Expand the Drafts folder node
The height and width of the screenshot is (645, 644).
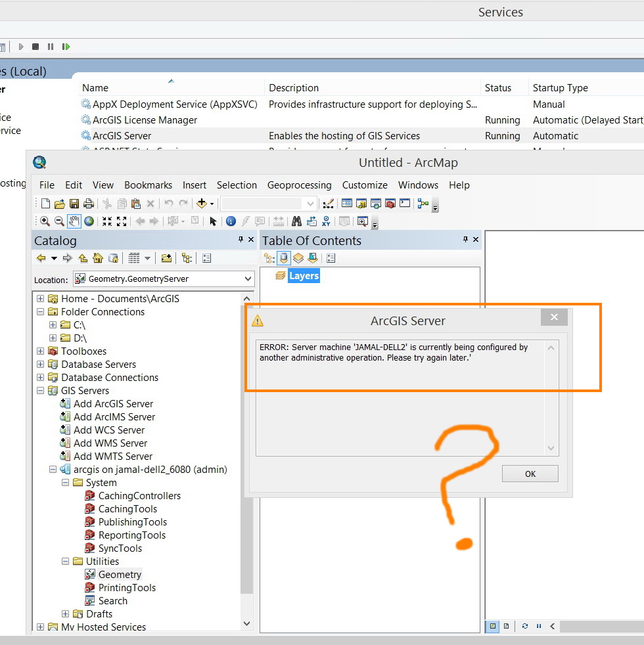point(65,614)
